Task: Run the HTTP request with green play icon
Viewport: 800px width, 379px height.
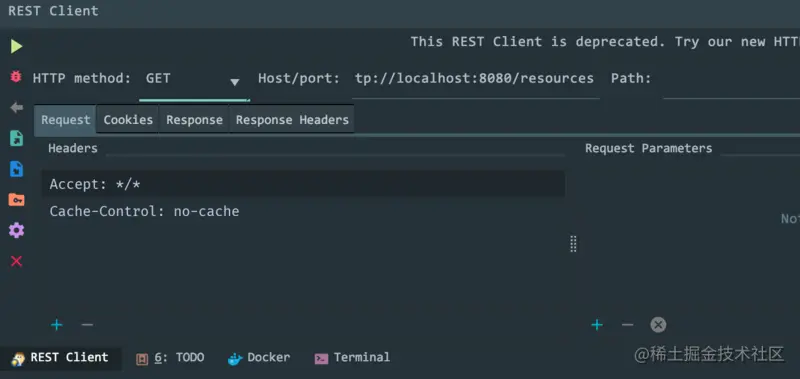Action: tap(16, 46)
